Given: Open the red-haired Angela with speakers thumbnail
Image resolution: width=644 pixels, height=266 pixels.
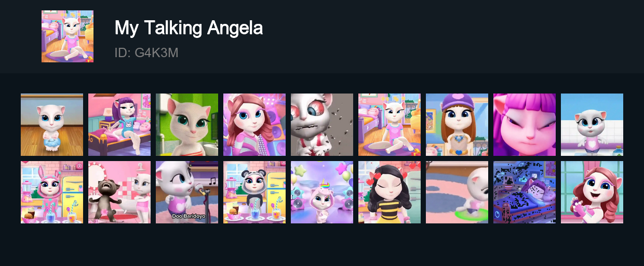Looking at the screenshot, I should click(254, 125).
